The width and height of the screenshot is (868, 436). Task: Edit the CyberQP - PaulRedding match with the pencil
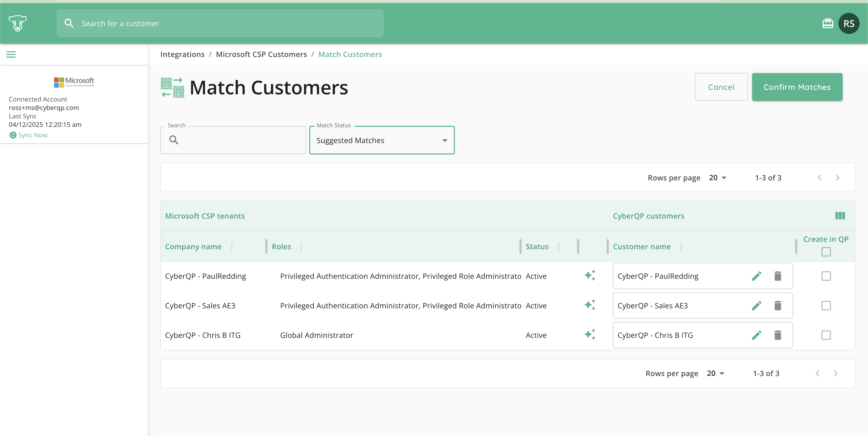click(x=757, y=276)
